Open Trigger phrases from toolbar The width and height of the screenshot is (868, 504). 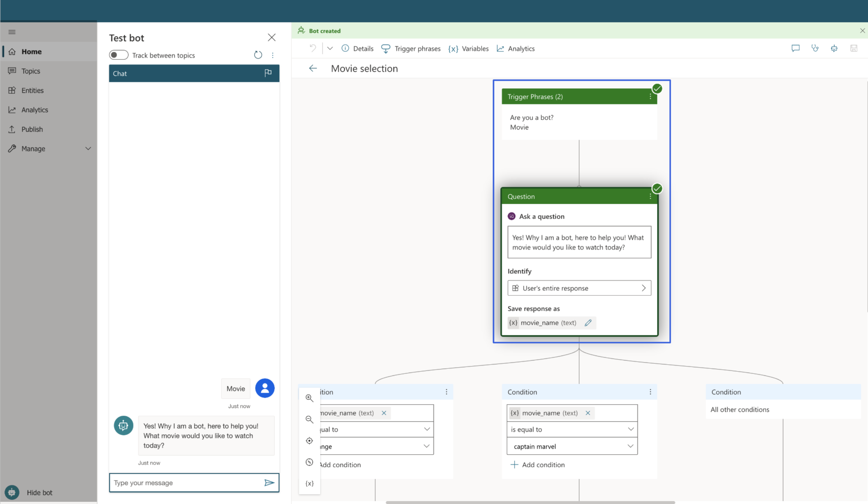coord(411,48)
